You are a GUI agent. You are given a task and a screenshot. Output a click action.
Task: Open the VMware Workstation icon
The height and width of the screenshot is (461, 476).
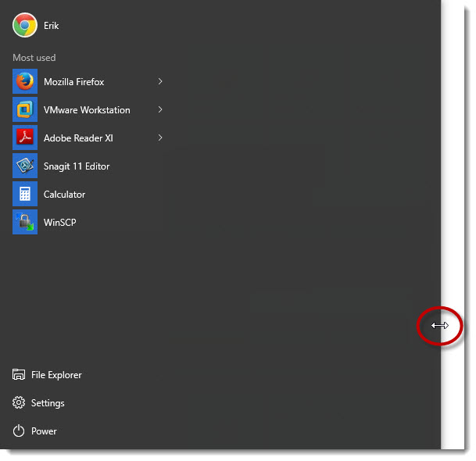tap(25, 109)
